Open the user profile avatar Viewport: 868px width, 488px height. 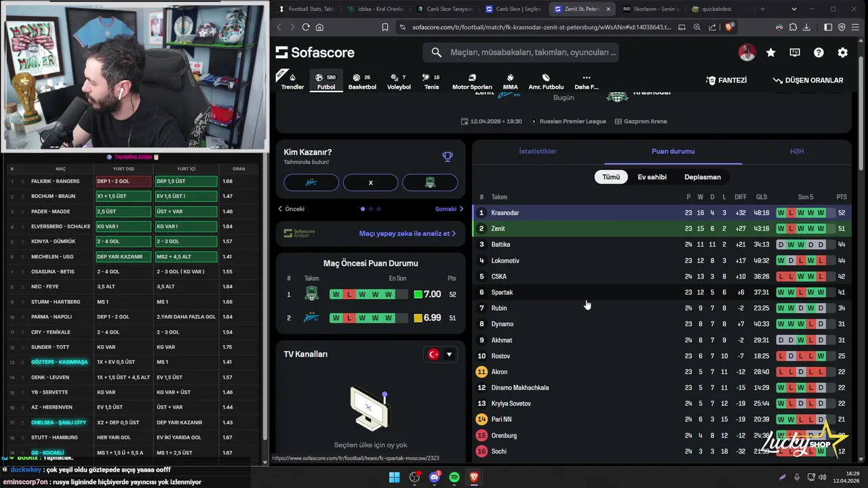(x=747, y=52)
